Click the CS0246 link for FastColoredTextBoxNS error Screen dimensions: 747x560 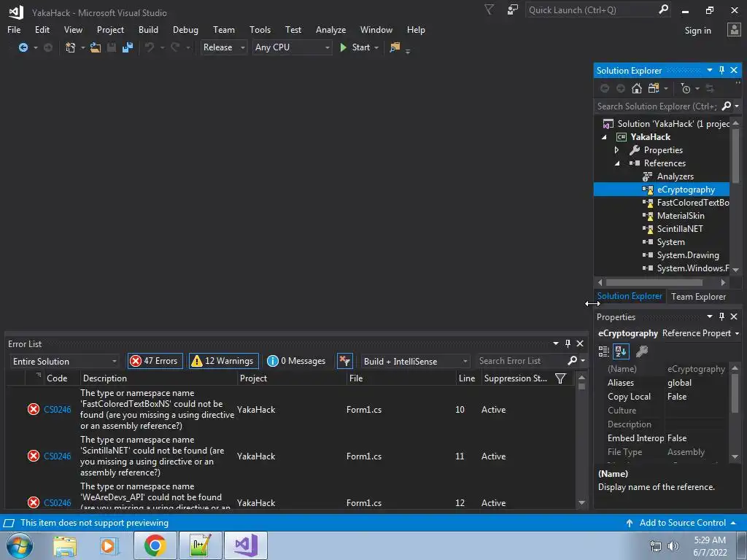(57, 410)
